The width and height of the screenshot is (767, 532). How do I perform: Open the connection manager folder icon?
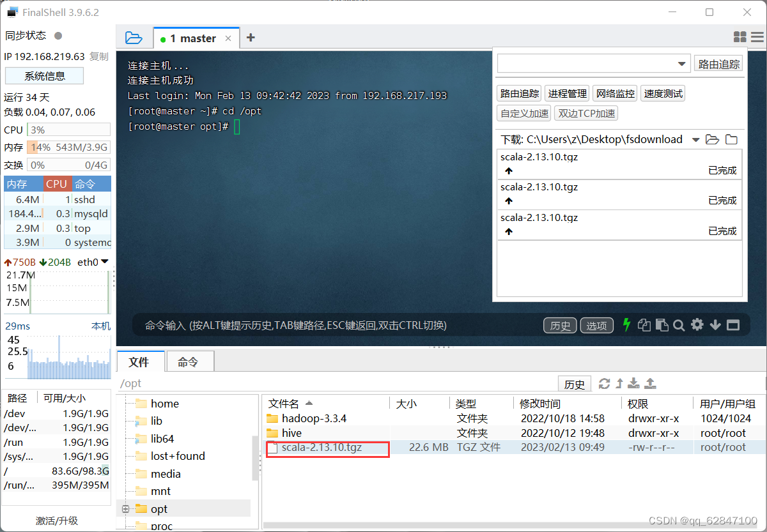pos(134,38)
